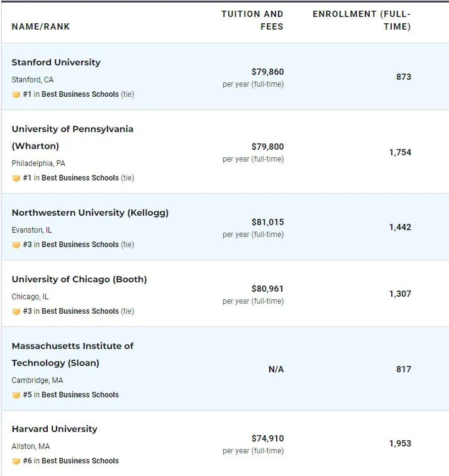Viewport: 449px width, 476px height.
Task: Click the badge icon beside Booth's #3 ranking
Action: (x=16, y=312)
